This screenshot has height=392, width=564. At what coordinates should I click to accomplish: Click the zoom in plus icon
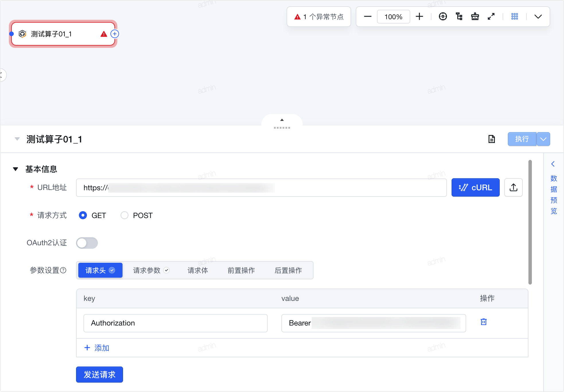click(x=419, y=17)
